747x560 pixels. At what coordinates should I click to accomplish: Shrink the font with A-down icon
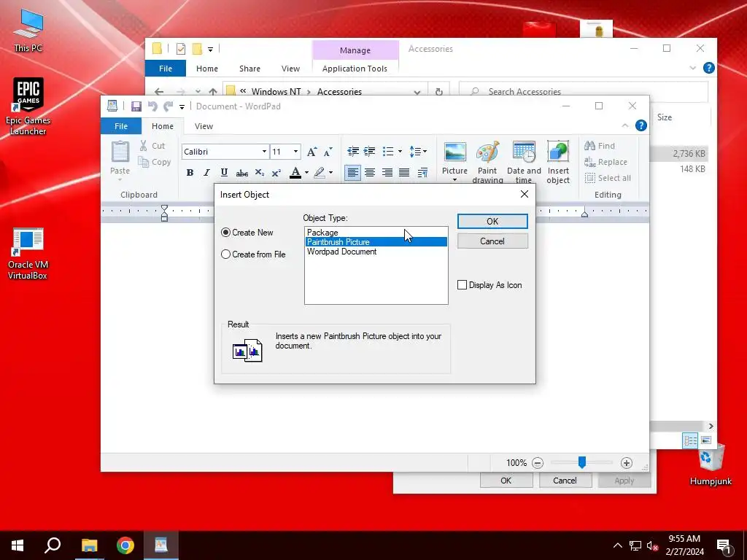click(x=328, y=152)
